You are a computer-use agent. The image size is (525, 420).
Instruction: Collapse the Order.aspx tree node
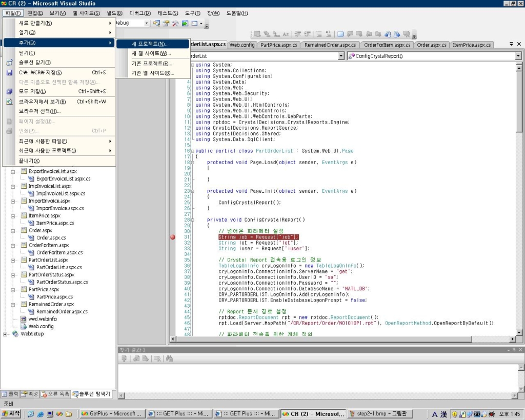pos(13,231)
